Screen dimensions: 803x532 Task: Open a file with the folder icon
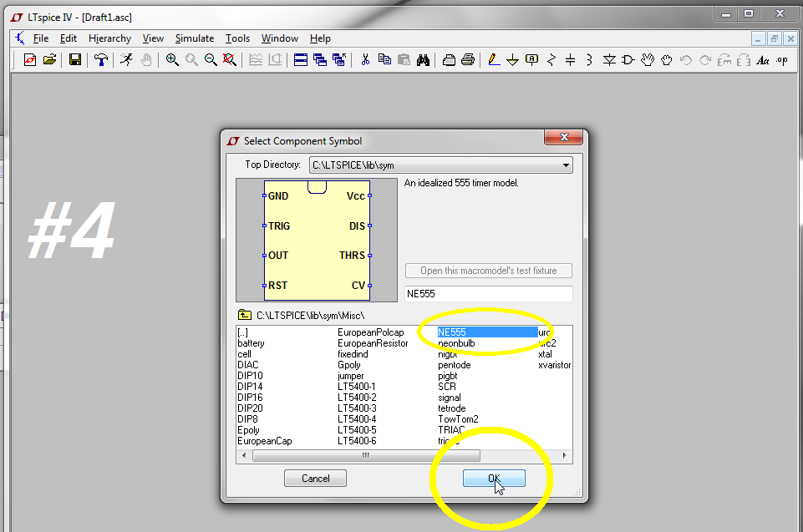pos(49,60)
